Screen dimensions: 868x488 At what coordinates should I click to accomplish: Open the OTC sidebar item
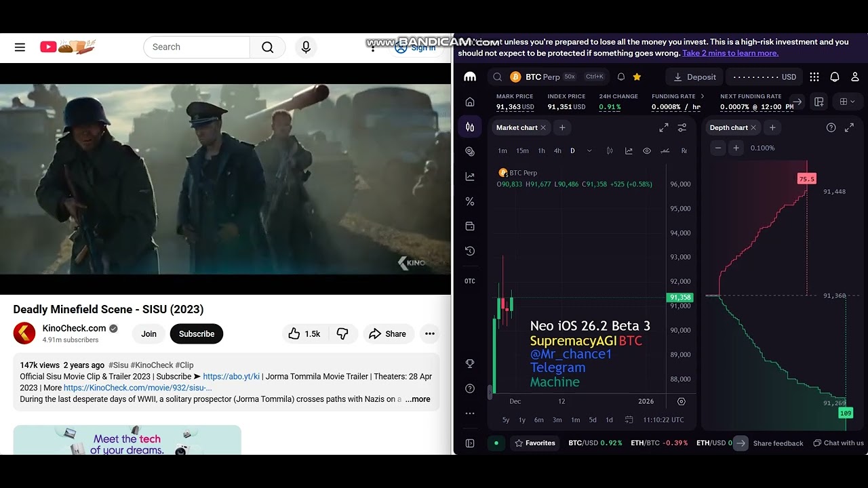(470, 281)
